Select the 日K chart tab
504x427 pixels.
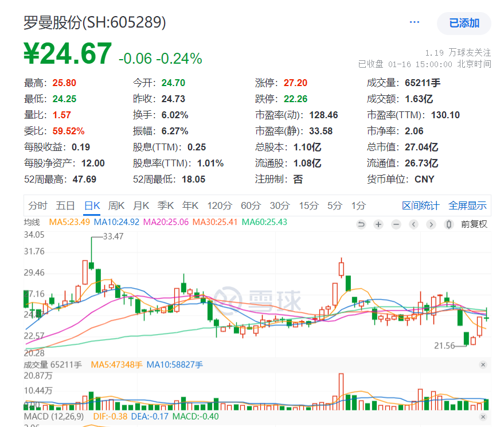(x=92, y=205)
